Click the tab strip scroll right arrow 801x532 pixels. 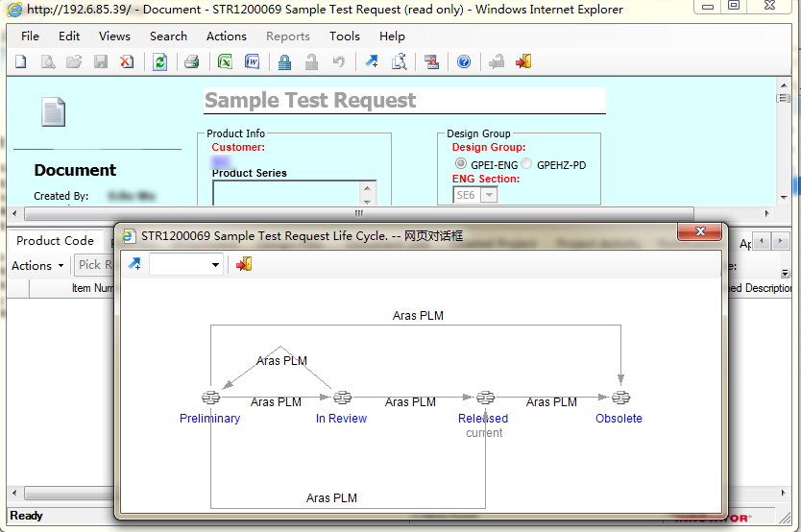pyautogui.click(x=780, y=240)
